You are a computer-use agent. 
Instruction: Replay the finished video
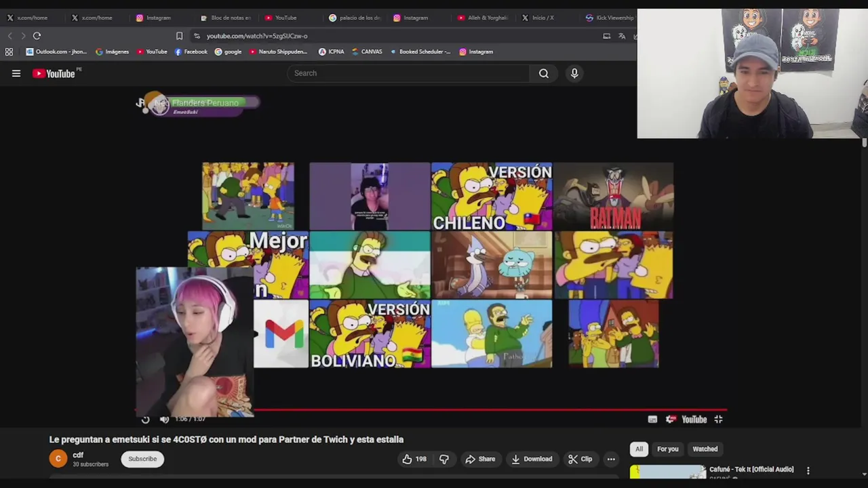point(145,420)
